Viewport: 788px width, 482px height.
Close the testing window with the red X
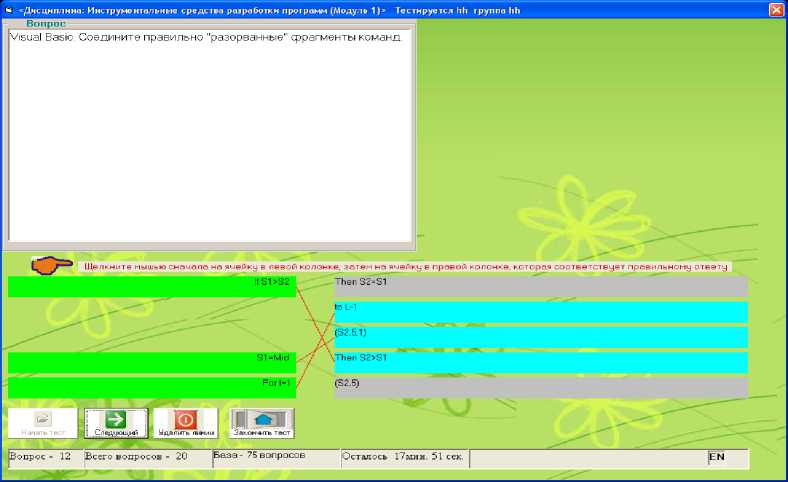[776, 10]
